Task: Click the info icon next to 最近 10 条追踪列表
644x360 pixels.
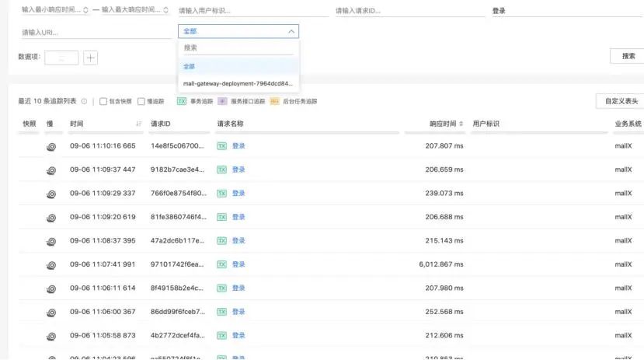Action: pyautogui.click(x=84, y=101)
